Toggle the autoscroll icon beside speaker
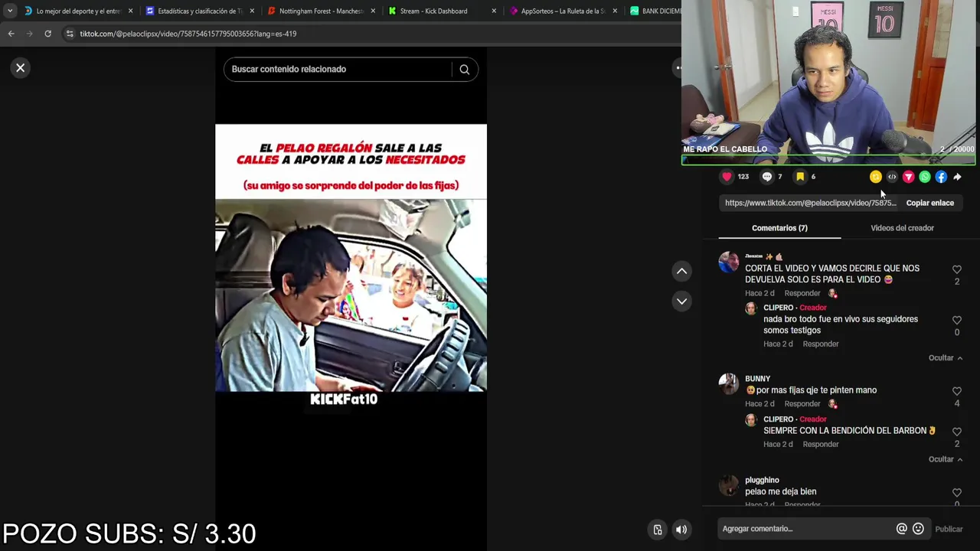Viewport: 980px width, 551px height. pos(657,530)
